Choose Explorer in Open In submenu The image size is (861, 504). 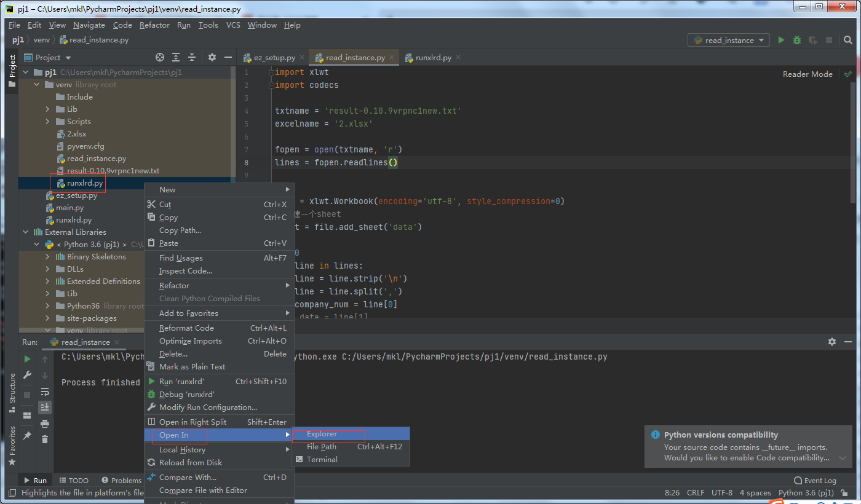(x=351, y=434)
